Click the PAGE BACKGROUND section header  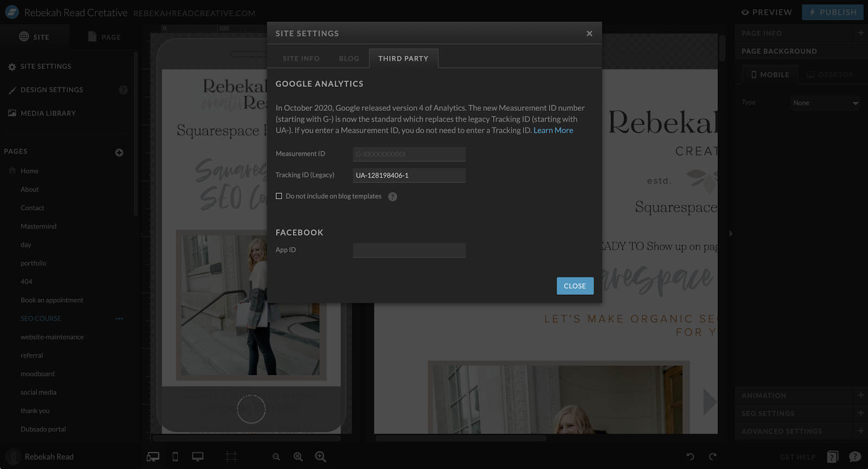coord(801,51)
